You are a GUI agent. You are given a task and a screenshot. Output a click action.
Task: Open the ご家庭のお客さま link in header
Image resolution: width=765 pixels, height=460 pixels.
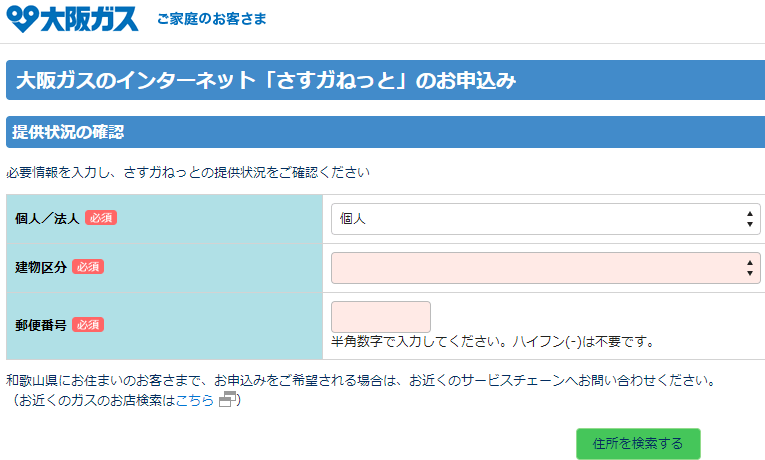[212, 19]
